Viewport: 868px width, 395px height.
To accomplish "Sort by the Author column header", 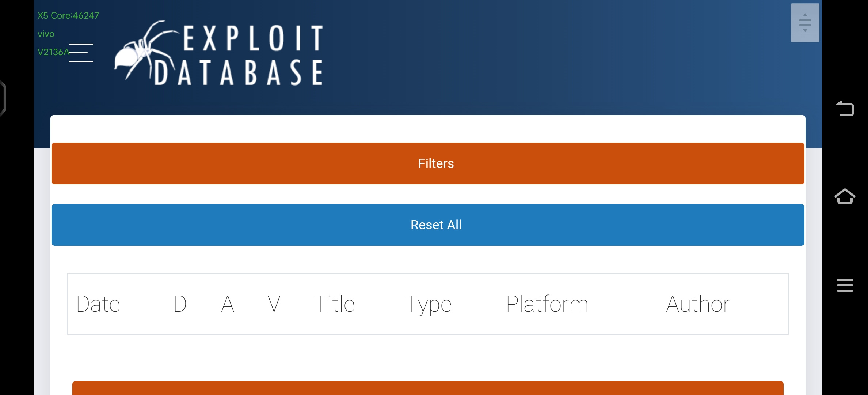I will (x=698, y=304).
